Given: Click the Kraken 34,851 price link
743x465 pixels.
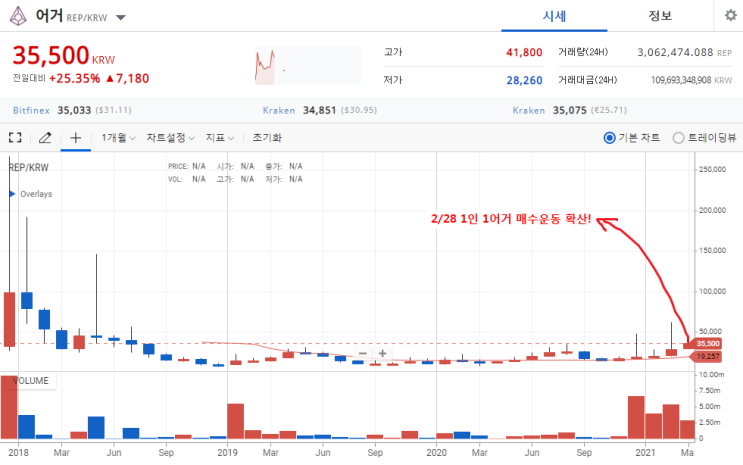Looking at the screenshot, I should tap(320, 110).
